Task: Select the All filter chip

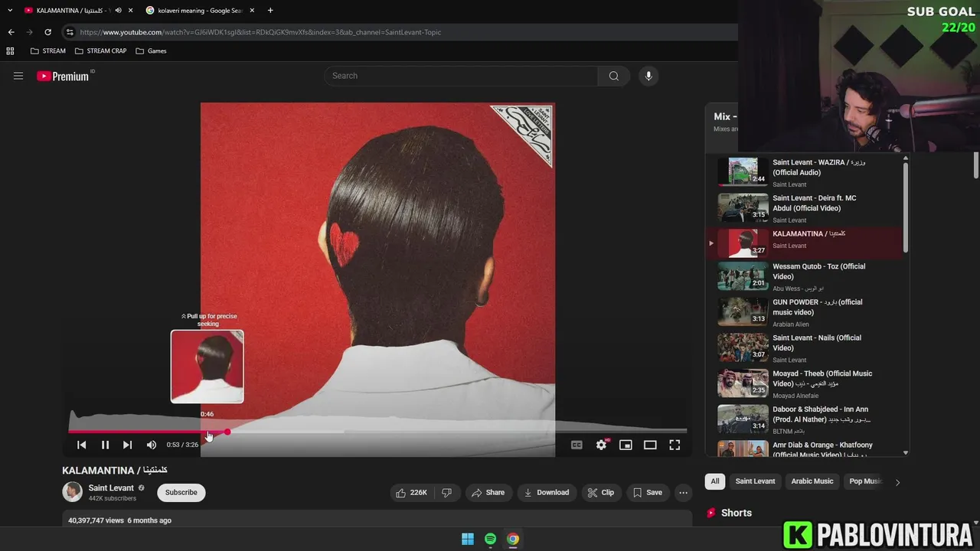Action: point(714,481)
